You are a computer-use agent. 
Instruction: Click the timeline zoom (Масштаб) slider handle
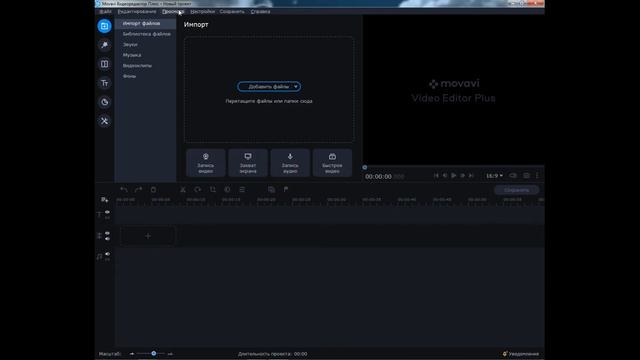[153, 353]
